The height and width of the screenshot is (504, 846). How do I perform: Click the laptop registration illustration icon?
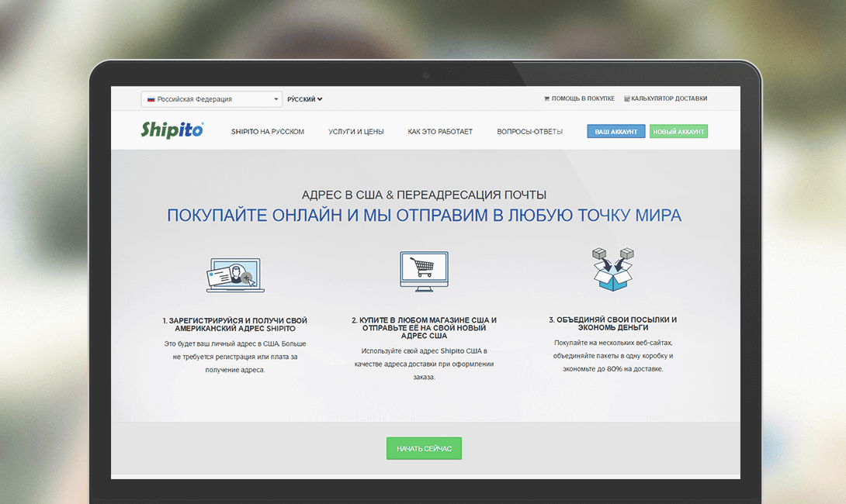click(x=235, y=275)
